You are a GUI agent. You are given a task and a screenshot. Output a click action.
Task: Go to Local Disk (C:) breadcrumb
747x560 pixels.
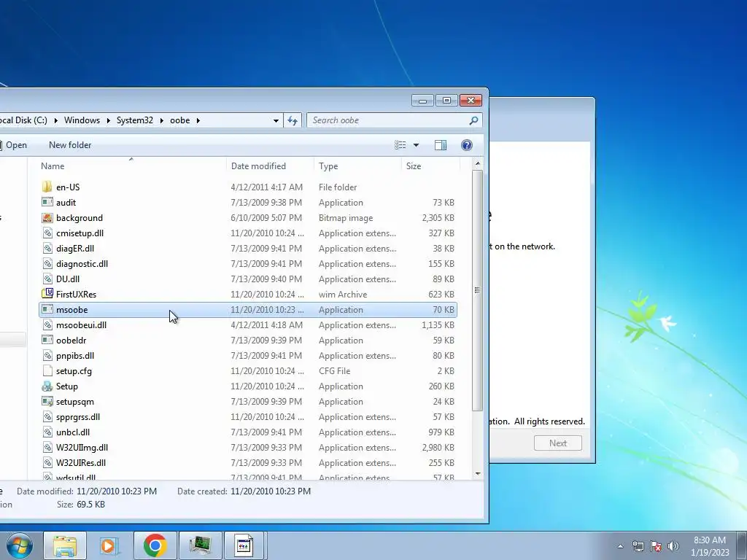pyautogui.click(x=24, y=120)
